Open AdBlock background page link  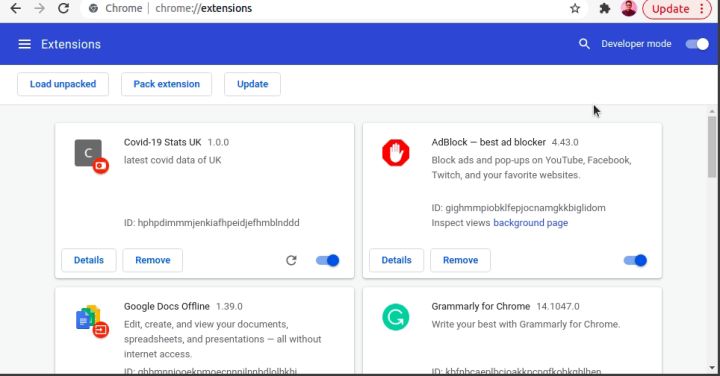(530, 223)
